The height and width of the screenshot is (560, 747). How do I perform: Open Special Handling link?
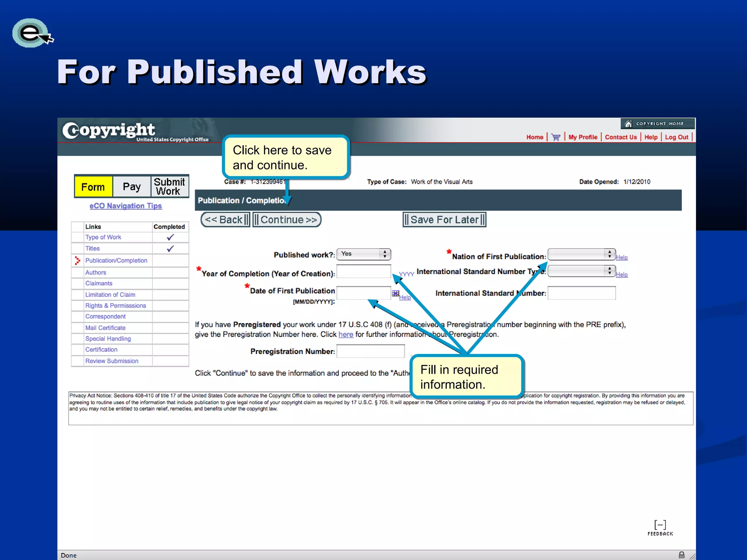(108, 339)
